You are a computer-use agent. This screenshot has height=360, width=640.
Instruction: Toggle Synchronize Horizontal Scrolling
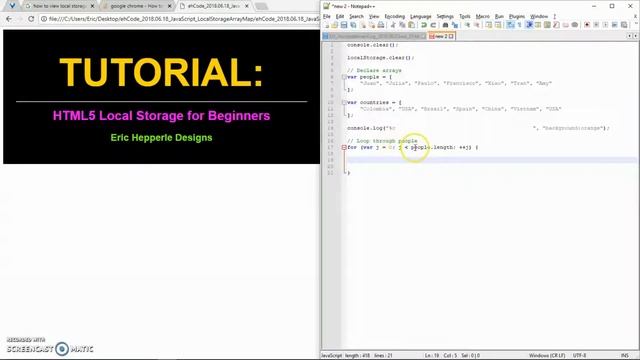coord(498,25)
